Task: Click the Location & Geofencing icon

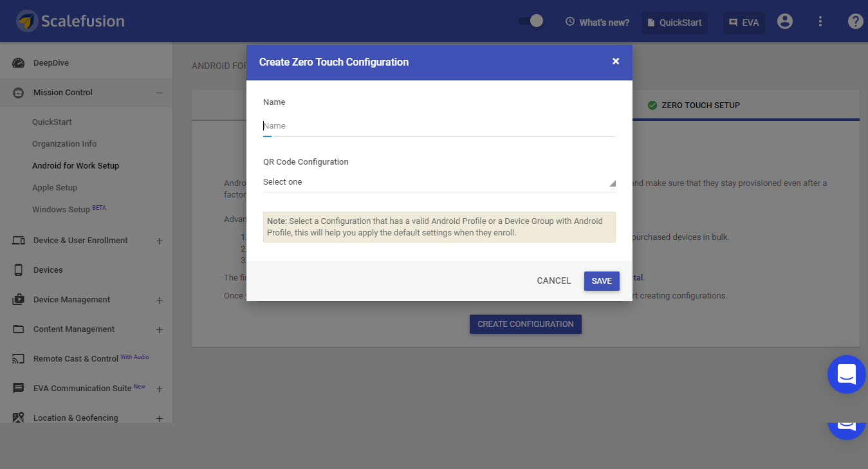Action: [x=18, y=418]
